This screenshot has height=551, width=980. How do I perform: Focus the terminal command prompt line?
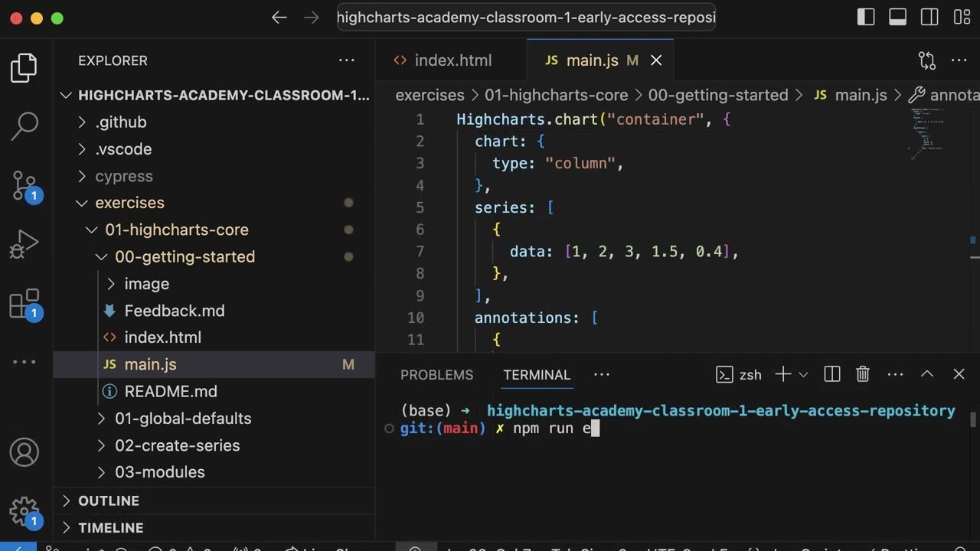499,429
